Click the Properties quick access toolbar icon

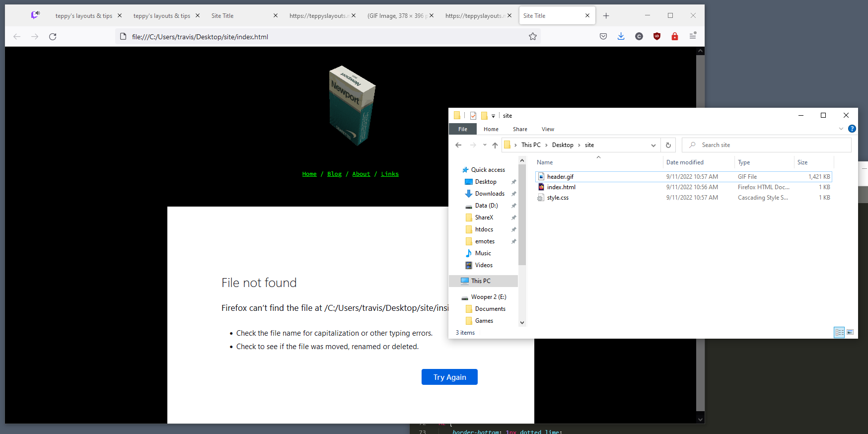pos(473,115)
